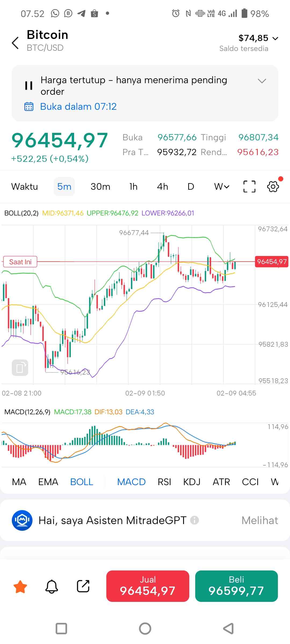Open the W timeframe dropdown

click(222, 186)
